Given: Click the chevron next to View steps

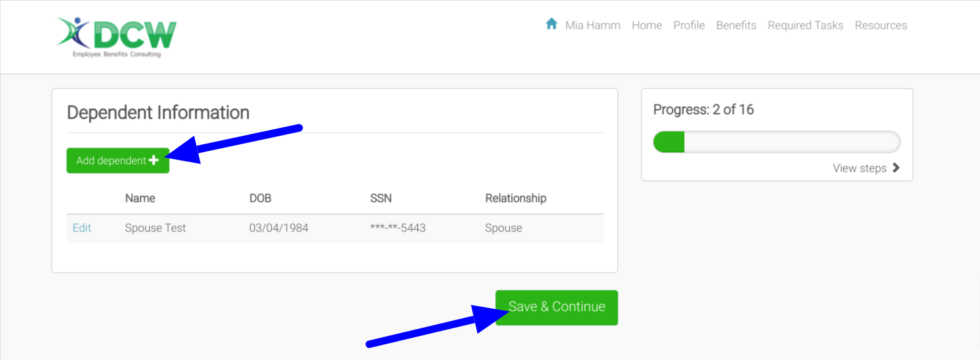Looking at the screenshot, I should coord(896,169).
